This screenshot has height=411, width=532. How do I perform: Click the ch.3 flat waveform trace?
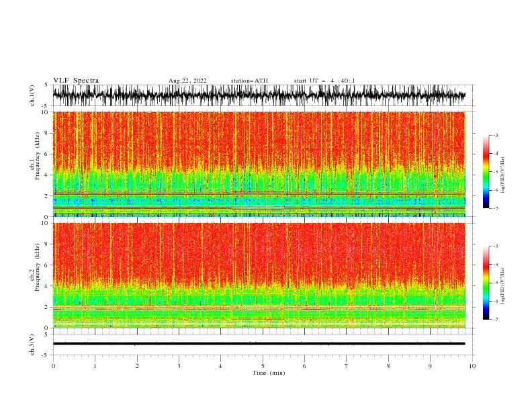click(259, 344)
